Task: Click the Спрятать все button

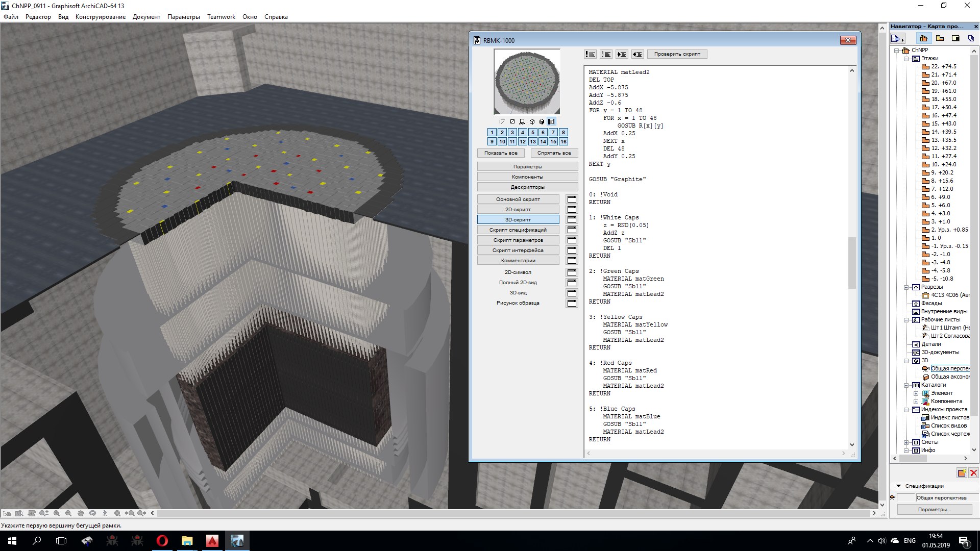Action: pyautogui.click(x=554, y=153)
